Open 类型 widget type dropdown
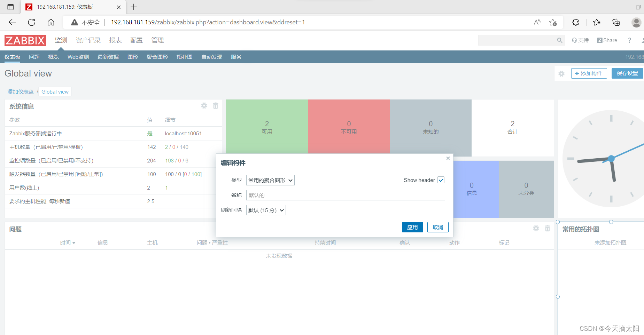644x335 pixels. (x=270, y=180)
